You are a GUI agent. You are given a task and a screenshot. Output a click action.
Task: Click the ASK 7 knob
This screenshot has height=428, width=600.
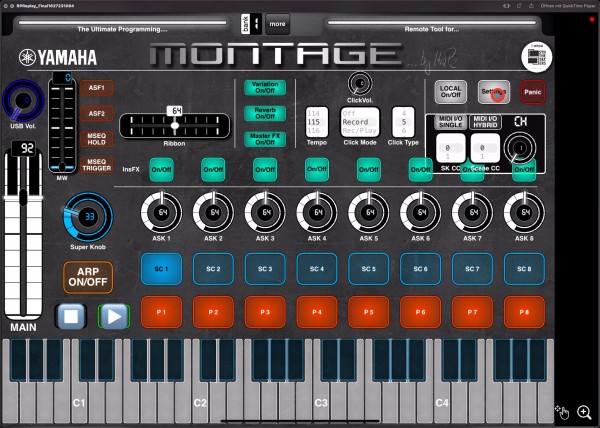[473, 213]
